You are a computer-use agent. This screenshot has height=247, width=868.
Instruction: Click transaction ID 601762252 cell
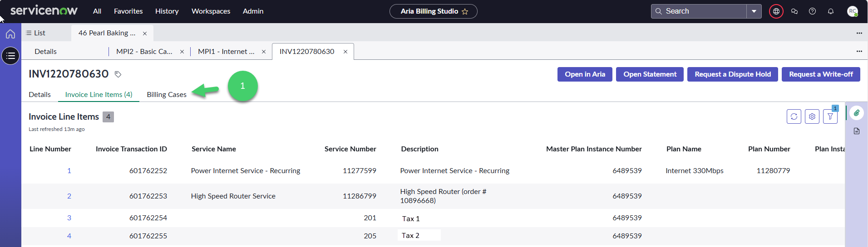pos(148,171)
